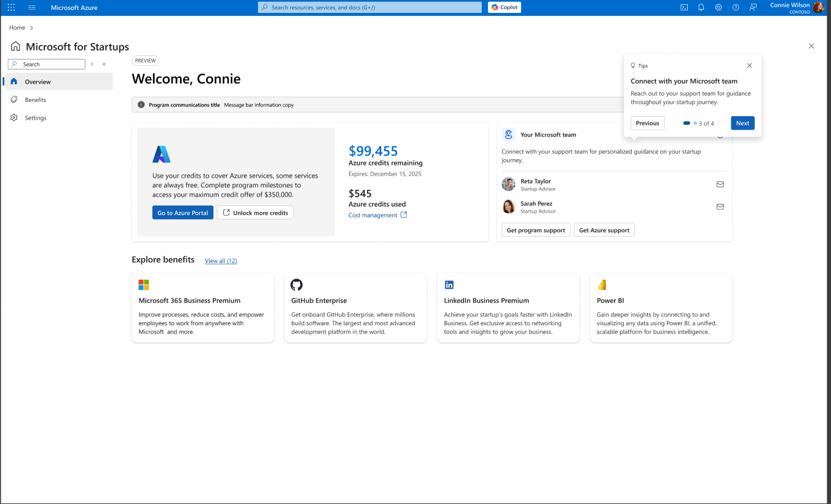
Task: Select Overview in the sidebar
Action: coord(59,82)
